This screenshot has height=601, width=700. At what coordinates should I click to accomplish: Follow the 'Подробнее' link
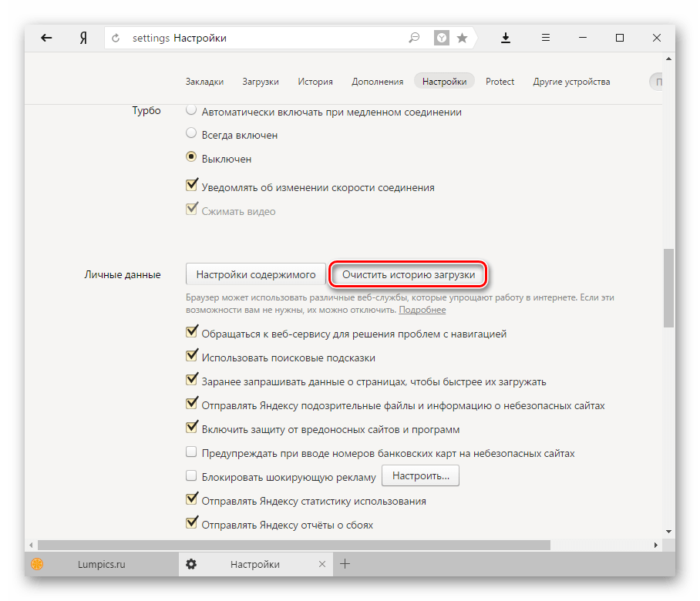coord(422,310)
